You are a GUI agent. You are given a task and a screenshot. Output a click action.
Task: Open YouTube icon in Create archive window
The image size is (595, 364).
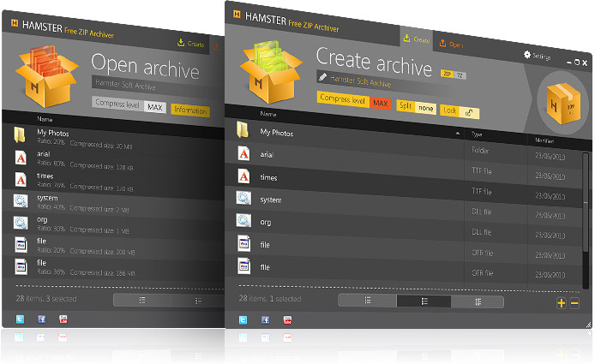[x=287, y=320]
